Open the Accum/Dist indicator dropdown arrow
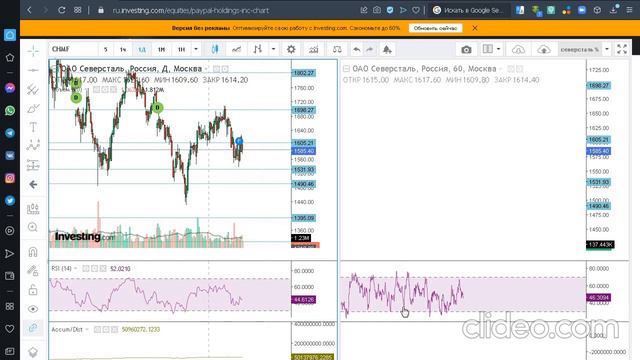 [x=87, y=329]
